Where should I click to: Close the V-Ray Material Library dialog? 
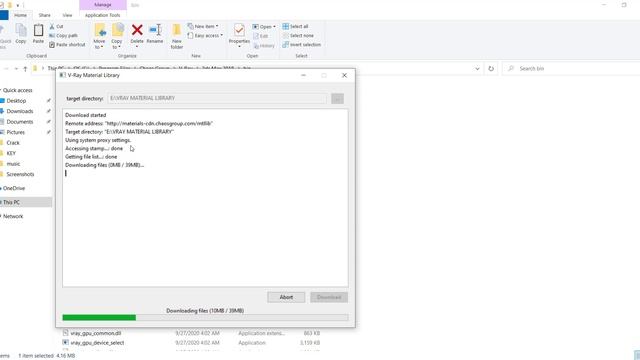tap(344, 76)
